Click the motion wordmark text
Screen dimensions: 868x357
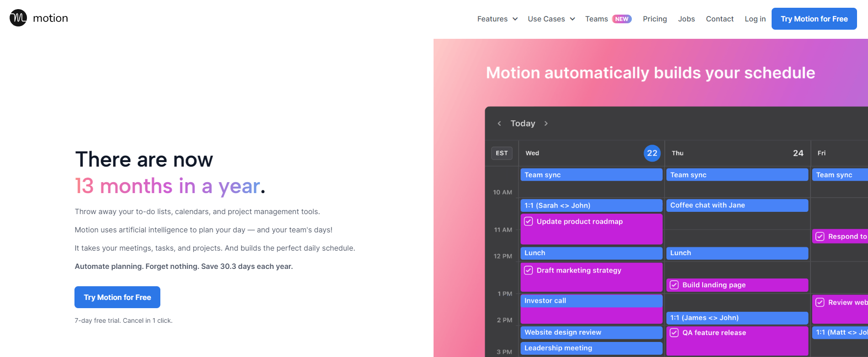click(51, 18)
